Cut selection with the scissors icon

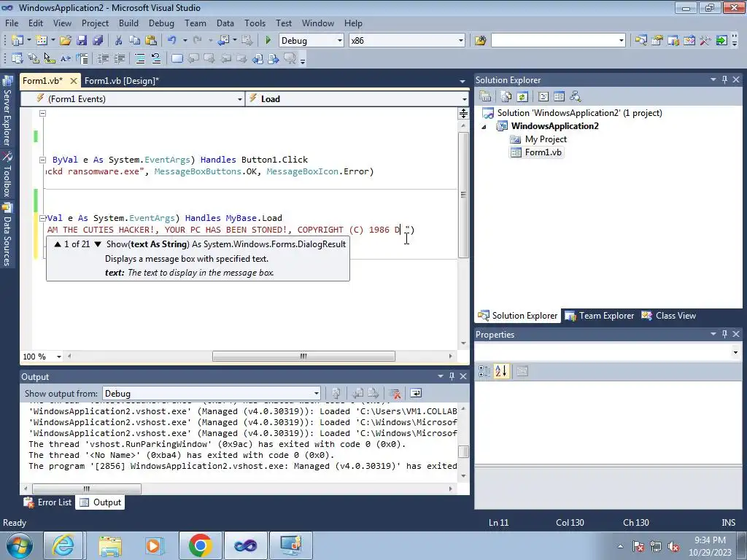(119, 41)
